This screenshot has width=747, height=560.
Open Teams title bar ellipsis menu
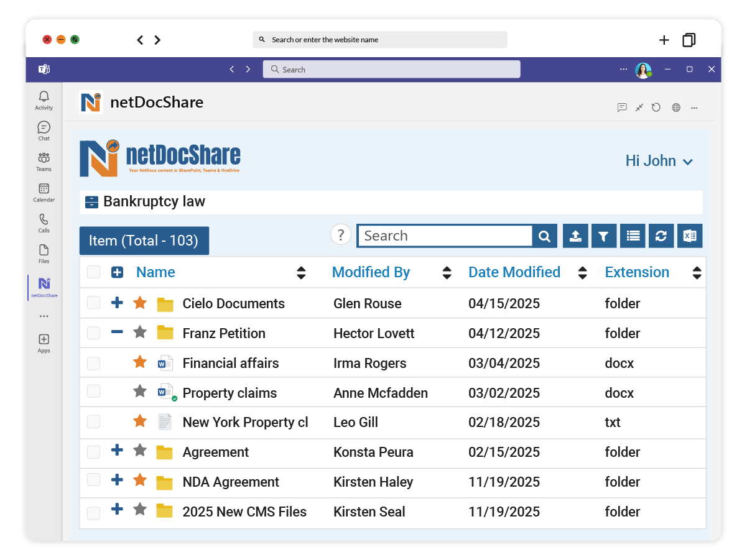pos(623,69)
